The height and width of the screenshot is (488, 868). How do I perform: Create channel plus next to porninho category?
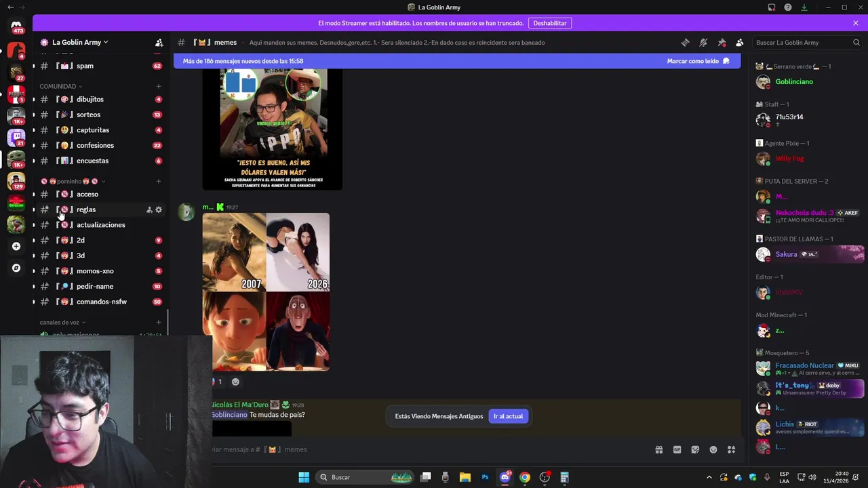coord(159,181)
